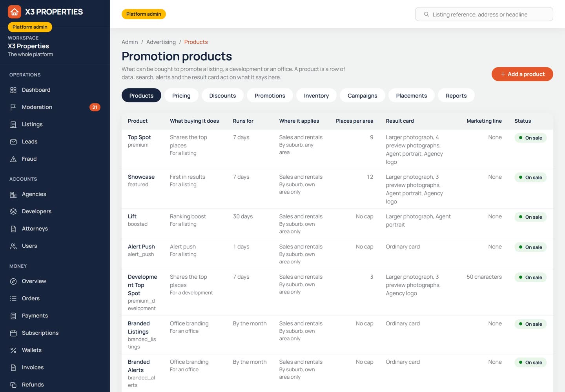
Task: Click the search magnifier icon
Action: pyautogui.click(x=426, y=15)
